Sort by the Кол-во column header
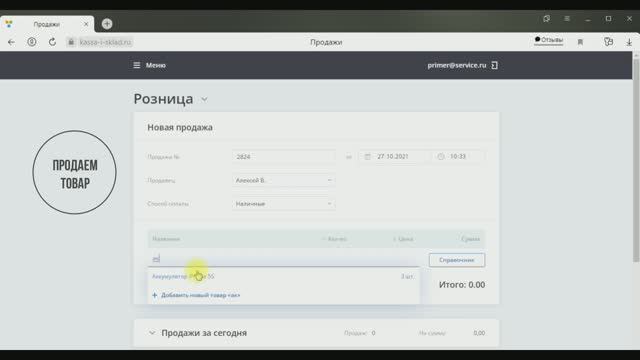The height and width of the screenshot is (360, 640). coord(334,239)
